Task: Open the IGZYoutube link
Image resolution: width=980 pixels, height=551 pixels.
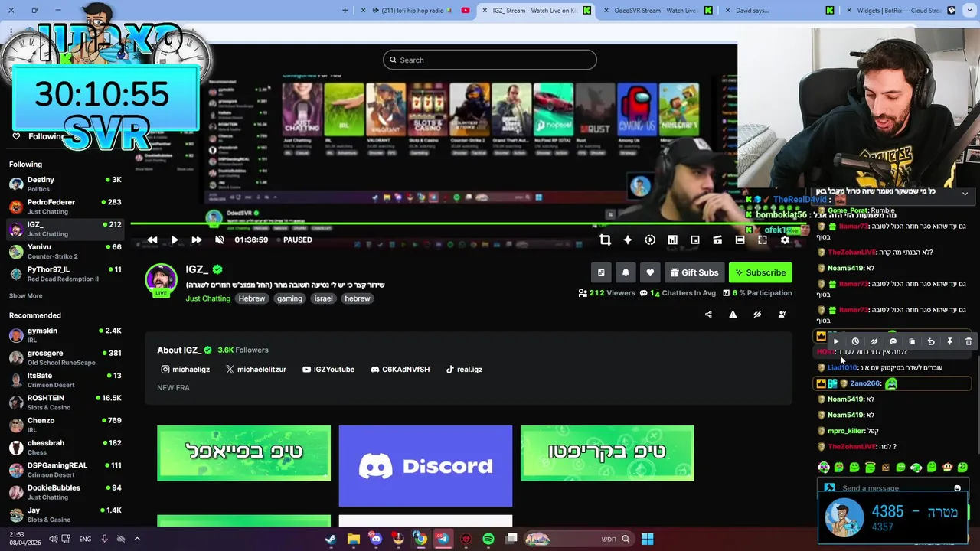Action: tap(328, 370)
